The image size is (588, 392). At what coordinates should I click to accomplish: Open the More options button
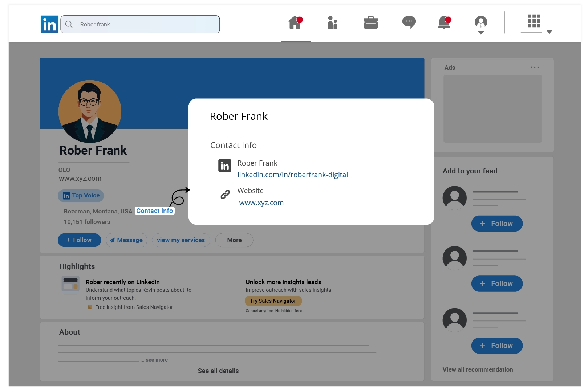click(234, 240)
